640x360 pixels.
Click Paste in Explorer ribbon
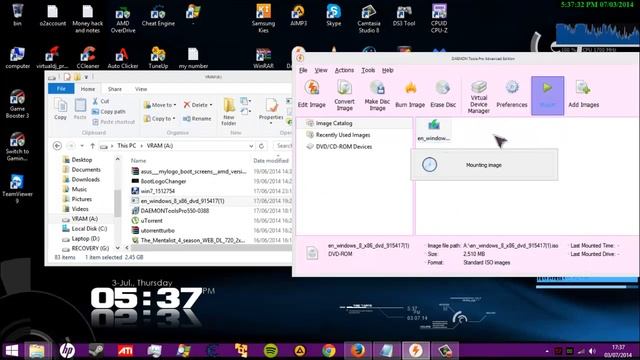tap(80, 109)
